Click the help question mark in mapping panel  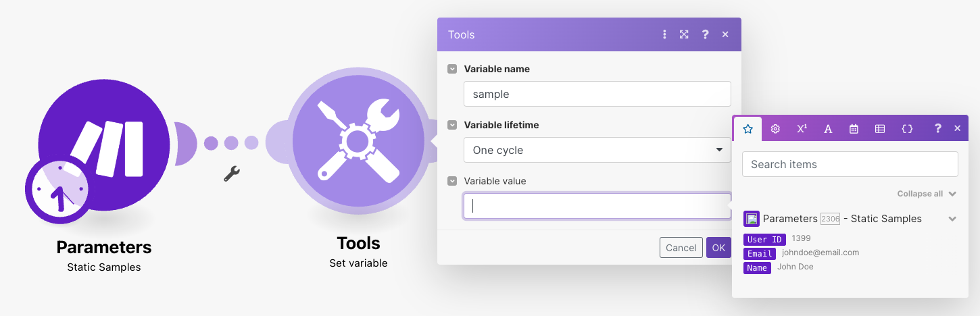pos(937,128)
